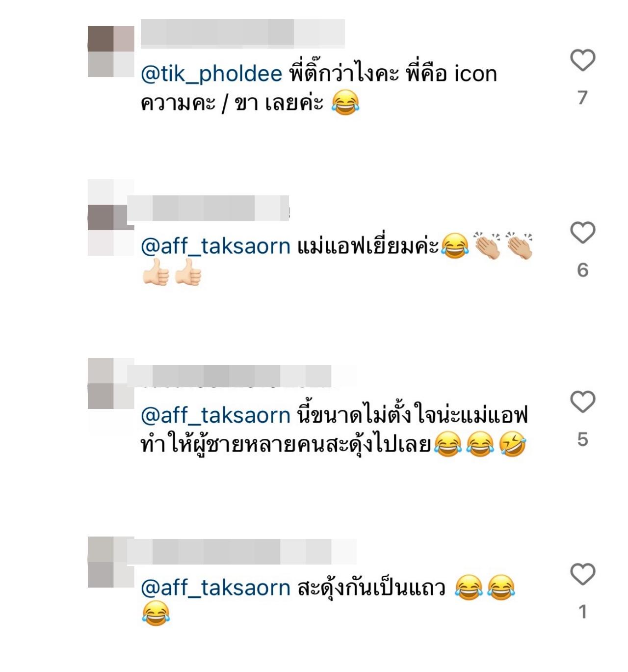Like the comment mentioning @tik_pholdee
The height and width of the screenshot is (672, 628).
tap(582, 60)
